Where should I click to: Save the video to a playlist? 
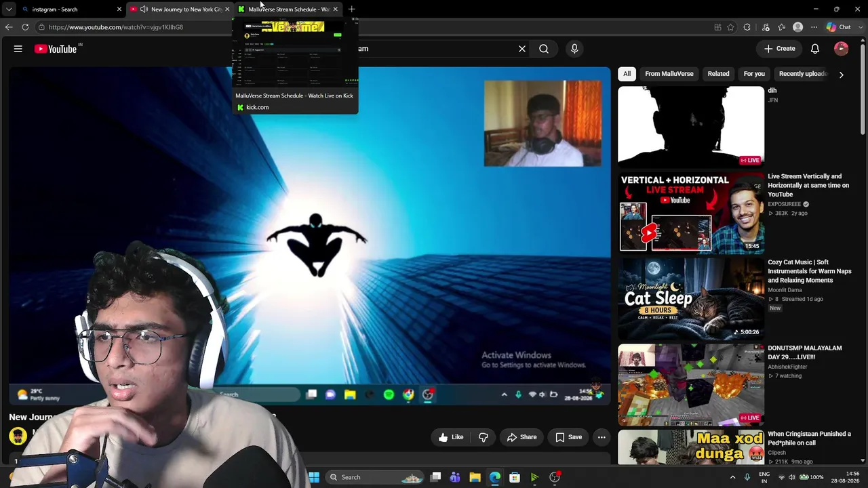pyautogui.click(x=569, y=437)
